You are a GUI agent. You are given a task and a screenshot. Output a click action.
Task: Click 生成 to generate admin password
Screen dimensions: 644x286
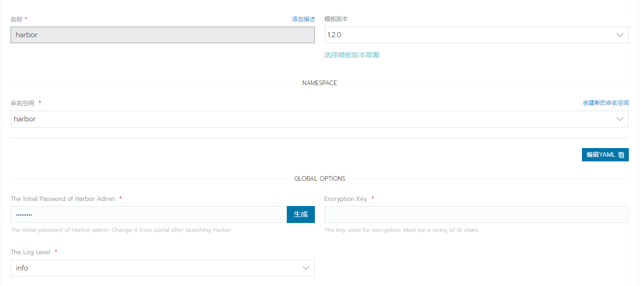pos(301,214)
